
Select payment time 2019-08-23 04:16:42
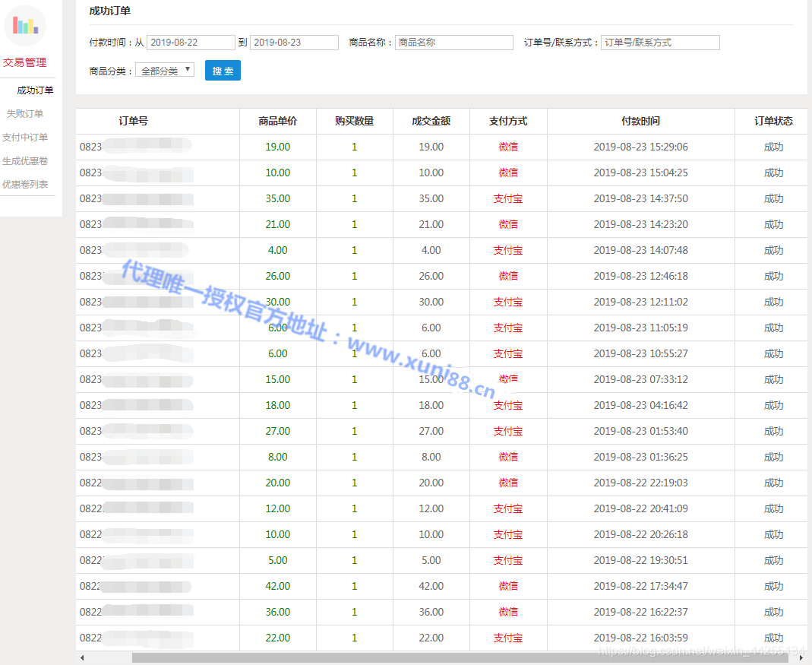[640, 405]
